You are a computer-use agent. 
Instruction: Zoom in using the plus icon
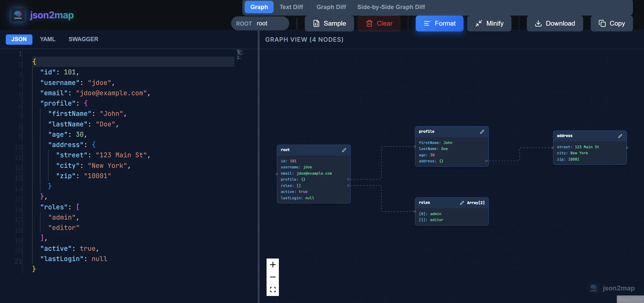(273, 265)
